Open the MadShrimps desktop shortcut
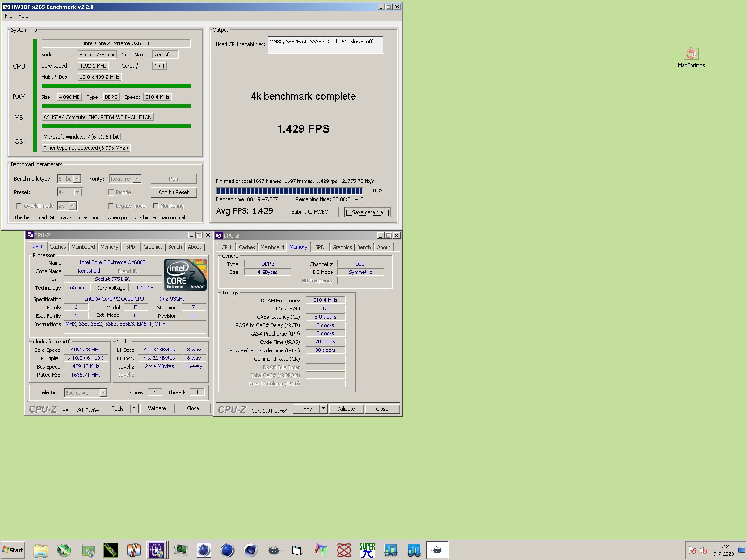The width and height of the screenshot is (747, 560). pos(691,58)
